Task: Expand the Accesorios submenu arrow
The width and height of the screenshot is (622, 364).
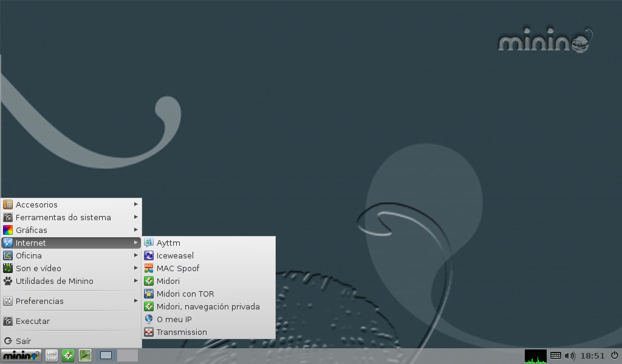Action: point(136,204)
